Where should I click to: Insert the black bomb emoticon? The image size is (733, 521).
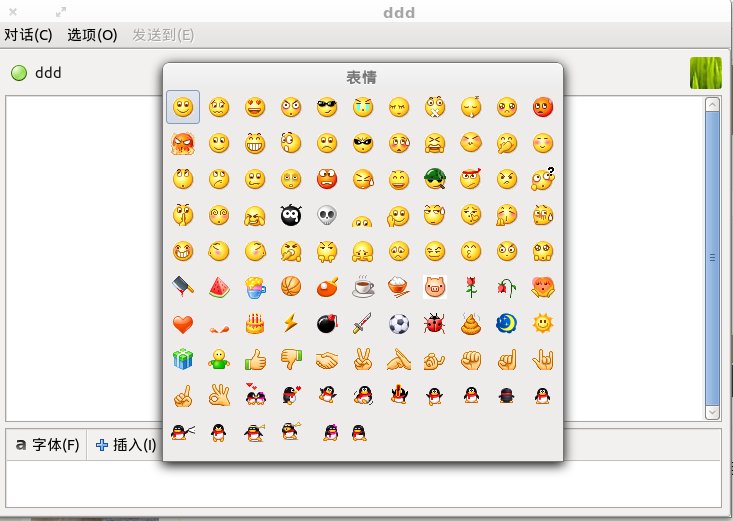point(327,323)
